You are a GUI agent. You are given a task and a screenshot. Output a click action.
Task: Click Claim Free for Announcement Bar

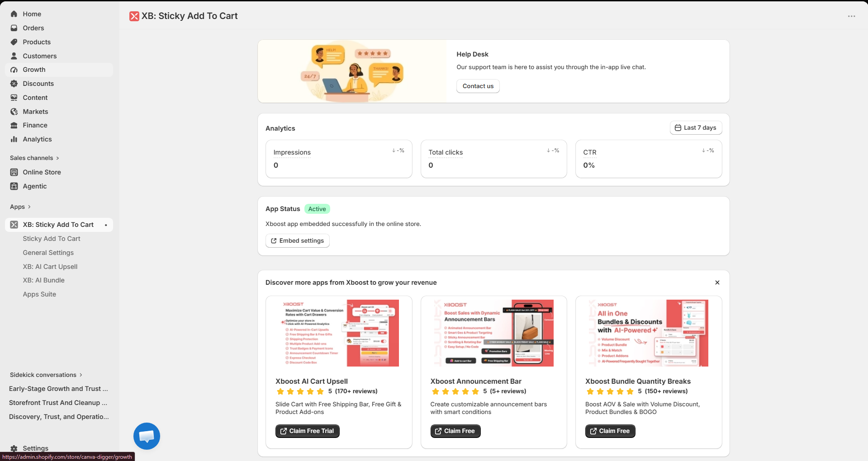(x=455, y=431)
